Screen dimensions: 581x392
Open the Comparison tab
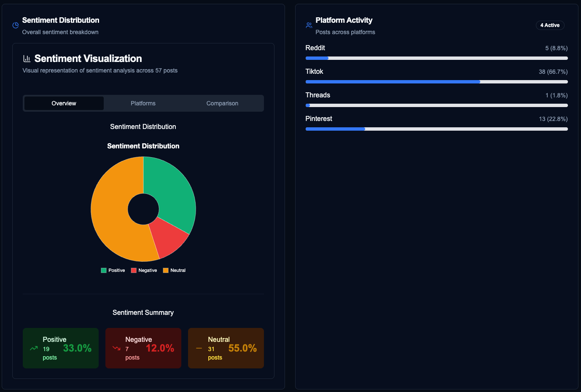pos(222,103)
